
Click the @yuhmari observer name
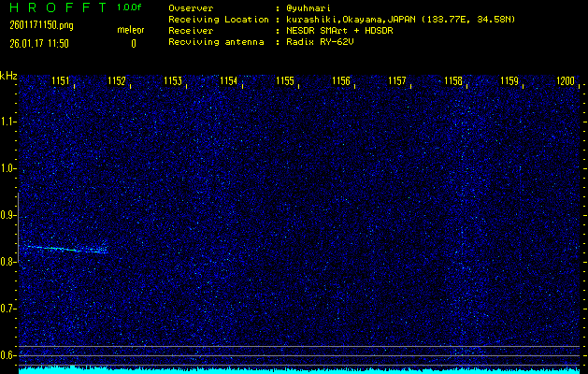click(309, 7)
